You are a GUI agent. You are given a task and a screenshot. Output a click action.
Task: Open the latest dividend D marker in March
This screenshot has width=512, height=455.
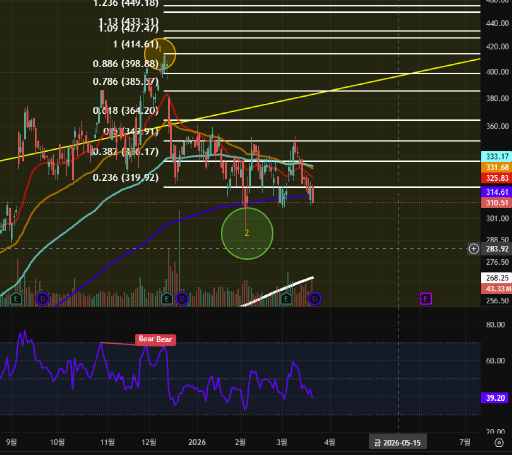(315, 299)
